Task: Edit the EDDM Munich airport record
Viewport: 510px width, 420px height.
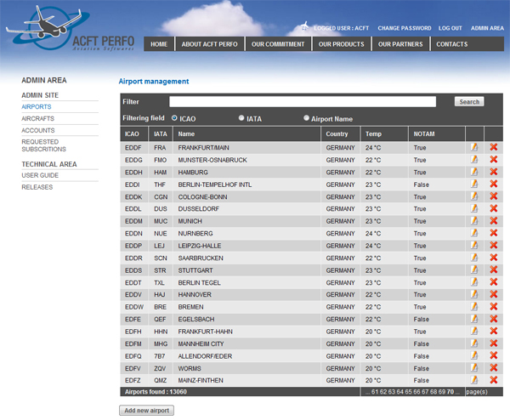Action: pyautogui.click(x=474, y=221)
